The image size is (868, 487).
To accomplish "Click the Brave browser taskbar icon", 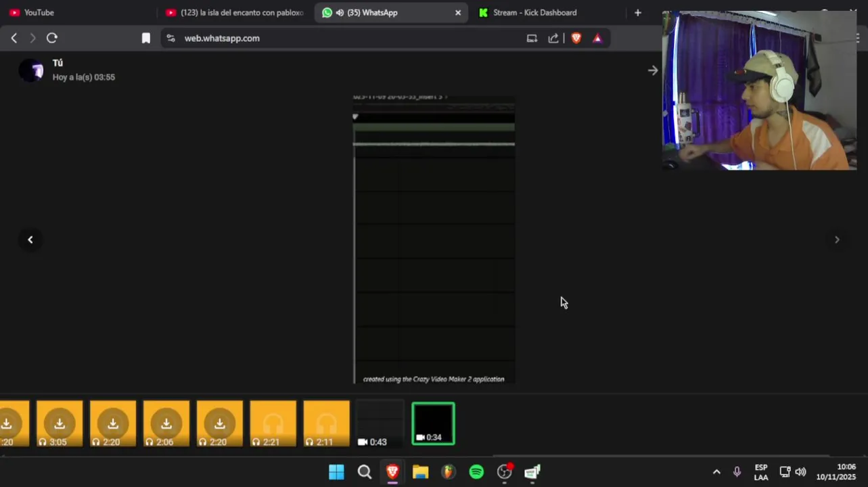I will pos(392,472).
